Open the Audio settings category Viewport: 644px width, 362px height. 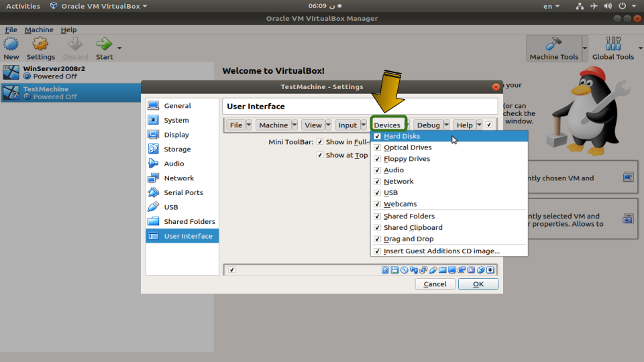click(182, 164)
